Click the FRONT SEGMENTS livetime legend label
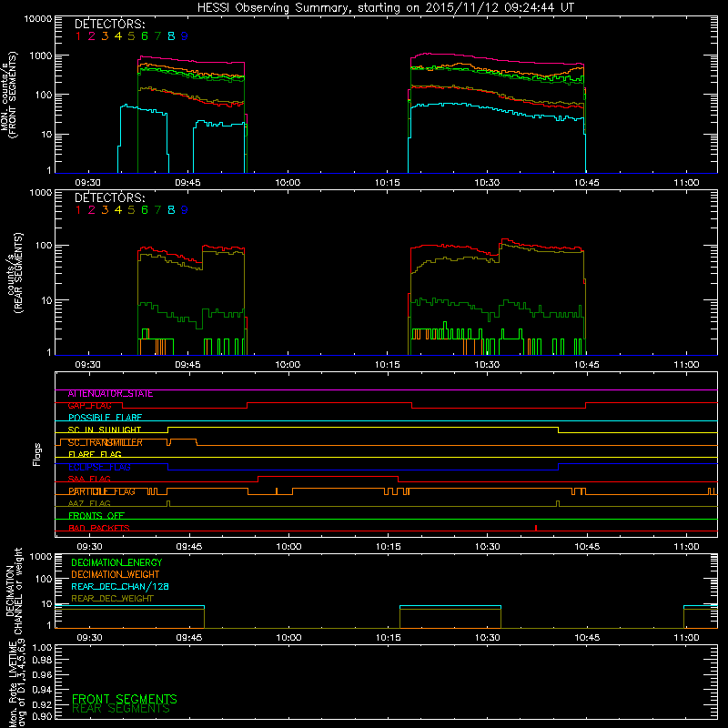 (x=125, y=699)
